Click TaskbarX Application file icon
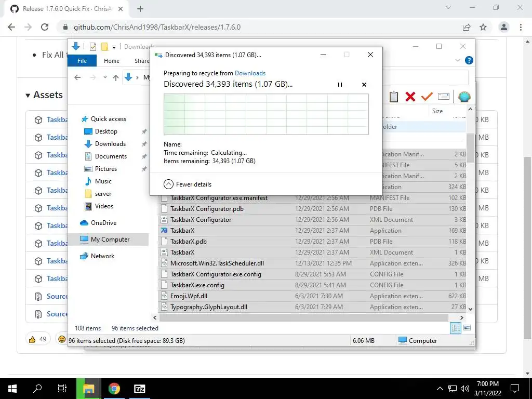Image resolution: width=532 pixels, height=399 pixels. (x=164, y=230)
